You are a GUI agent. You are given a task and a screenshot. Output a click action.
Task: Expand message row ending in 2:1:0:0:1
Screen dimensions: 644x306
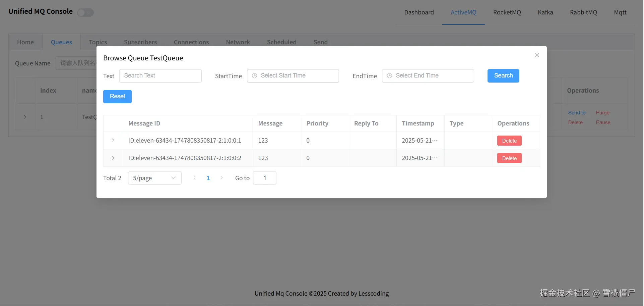(x=113, y=141)
